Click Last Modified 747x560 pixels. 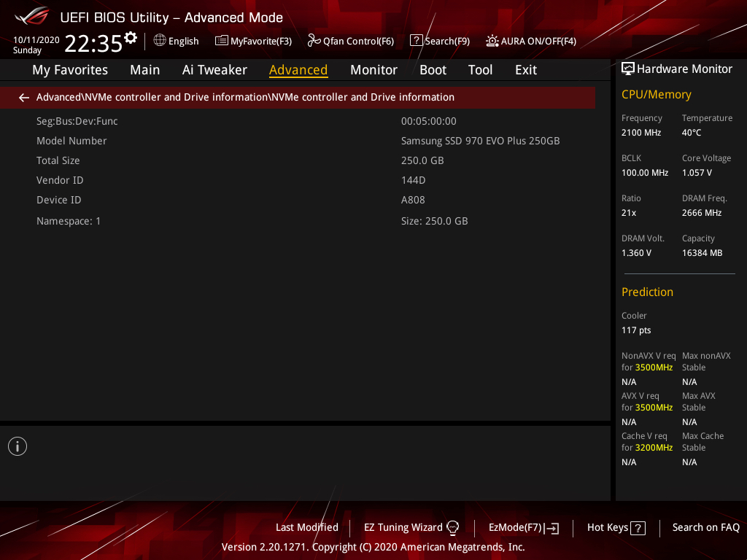coord(307,527)
